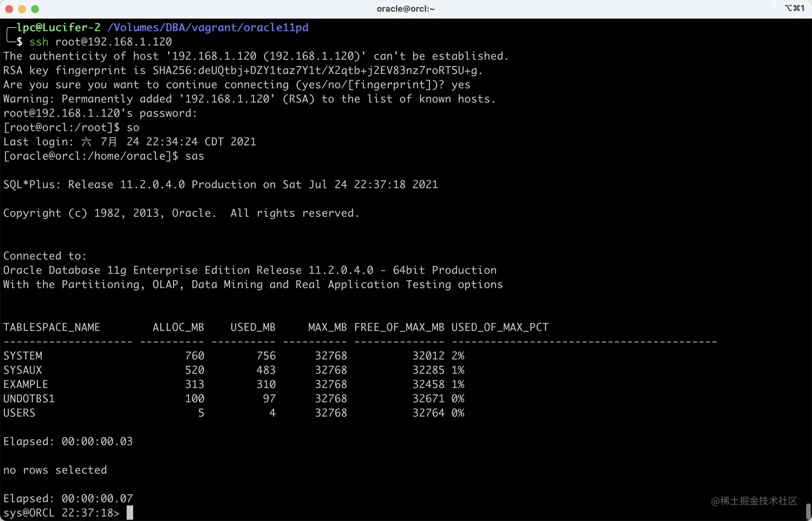Click the 'sas' command after oracle prompt
The image size is (812, 521).
tap(194, 156)
